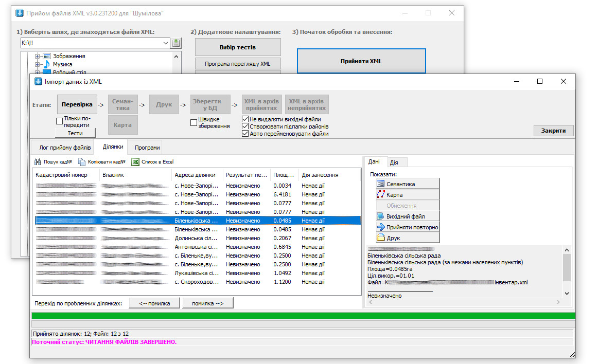Click the binoculars Пошук кад№ icon
The height and width of the screenshot is (364, 598).
pos(38,162)
